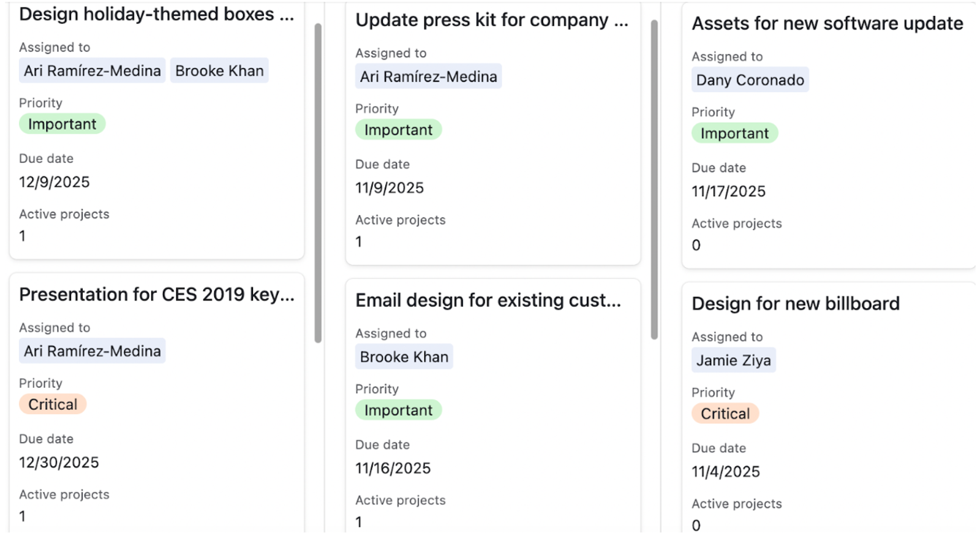
Task: Select due date 12/9/2025
Action: (55, 182)
